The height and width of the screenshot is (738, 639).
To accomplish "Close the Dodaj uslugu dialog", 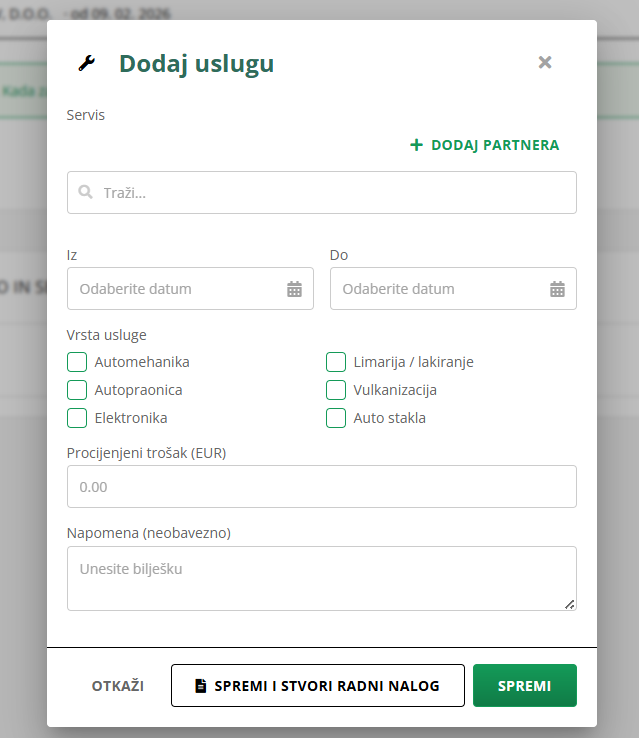I will click(x=545, y=62).
